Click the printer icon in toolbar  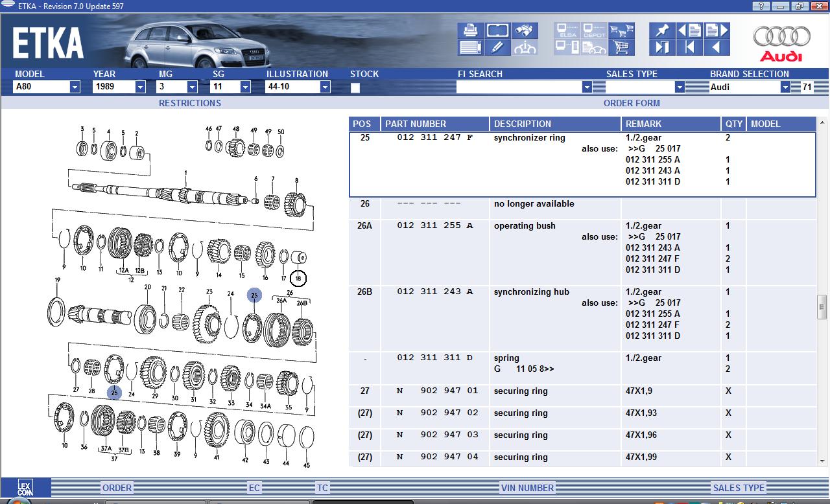(x=470, y=30)
